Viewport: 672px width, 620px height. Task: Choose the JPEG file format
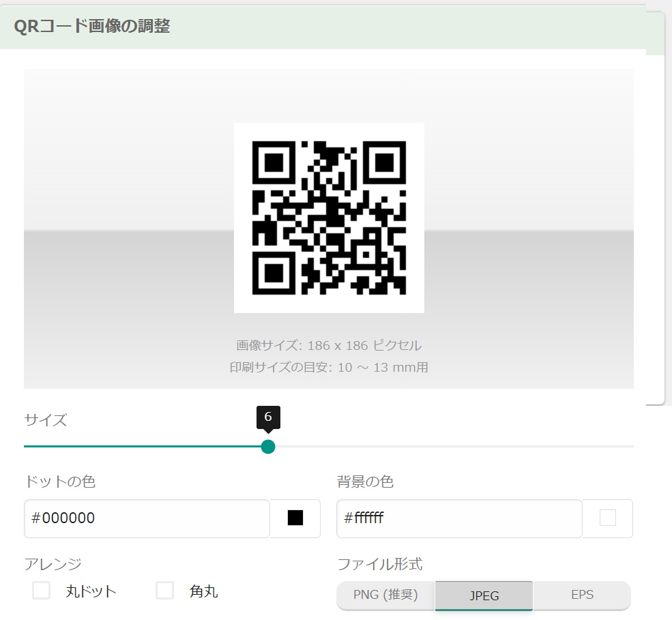point(484,595)
